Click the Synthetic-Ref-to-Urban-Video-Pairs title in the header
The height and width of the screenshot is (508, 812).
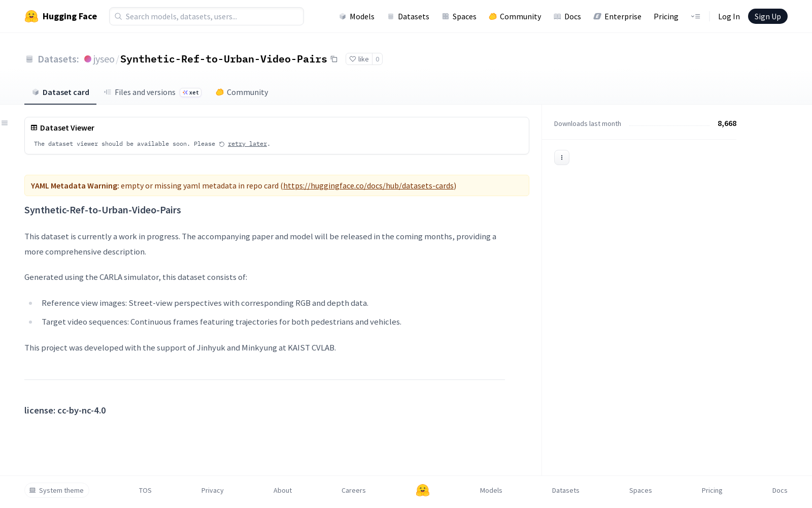point(224,59)
